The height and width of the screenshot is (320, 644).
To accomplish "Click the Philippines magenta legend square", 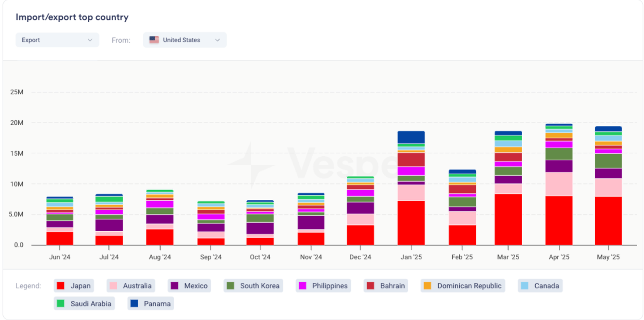I will (x=303, y=286).
